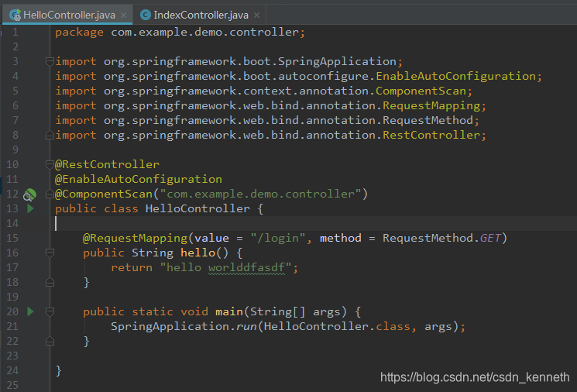The width and height of the screenshot is (577, 392).
Task: Click the fold end marker at line 8
Action: [x=50, y=135]
